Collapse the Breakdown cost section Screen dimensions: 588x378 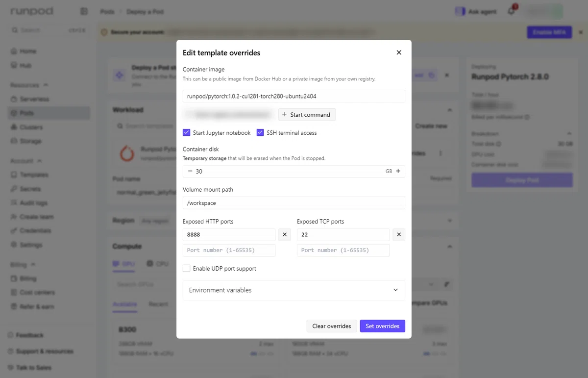point(569,134)
